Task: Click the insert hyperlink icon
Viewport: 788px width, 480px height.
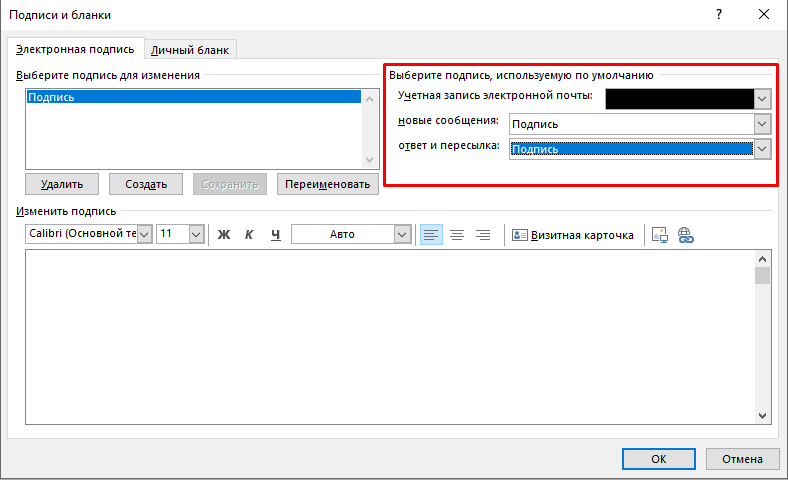Action: (686, 235)
